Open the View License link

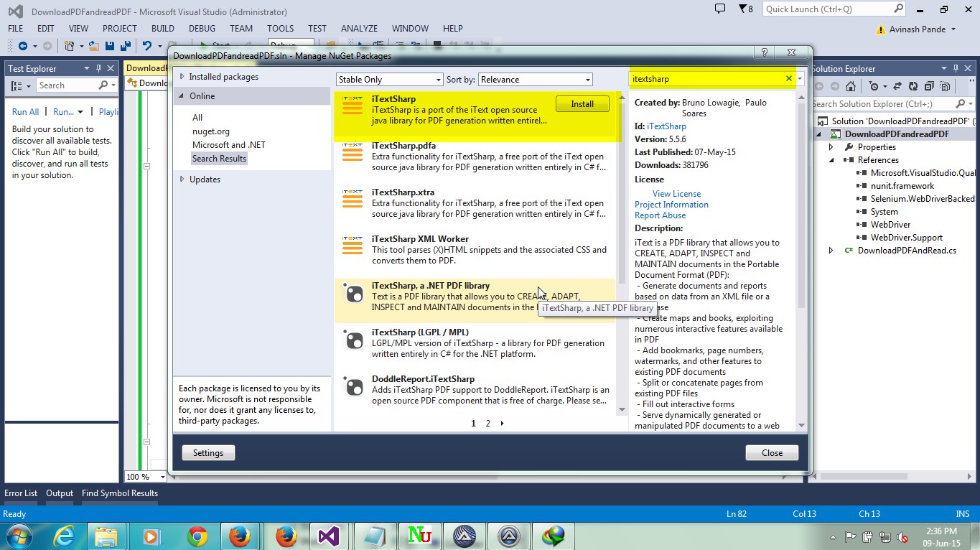676,194
